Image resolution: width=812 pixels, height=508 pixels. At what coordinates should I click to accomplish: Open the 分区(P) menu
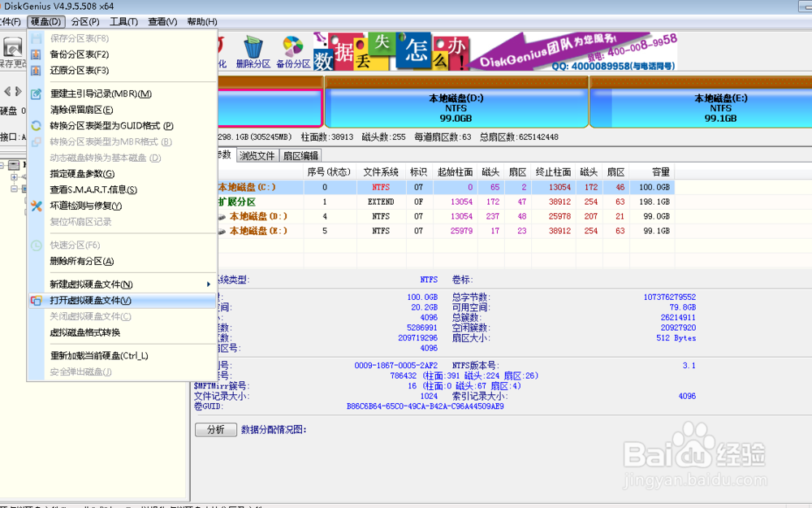[x=84, y=21]
